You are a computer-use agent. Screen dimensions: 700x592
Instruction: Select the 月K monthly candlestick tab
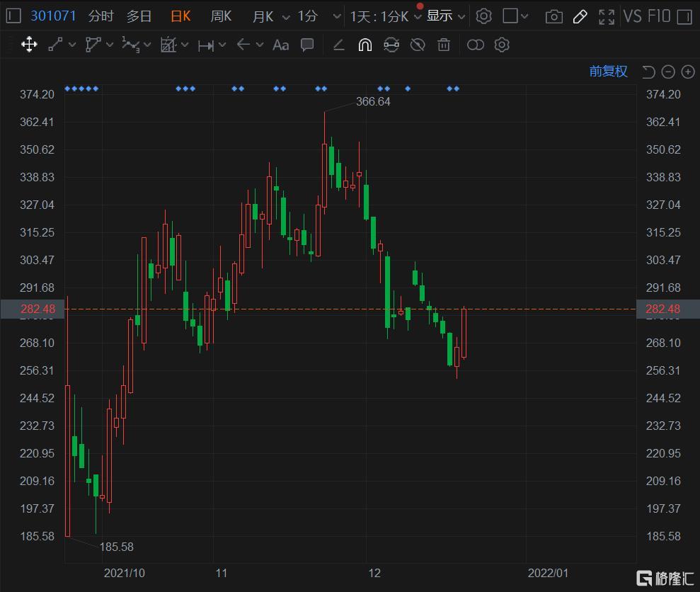pos(263,16)
